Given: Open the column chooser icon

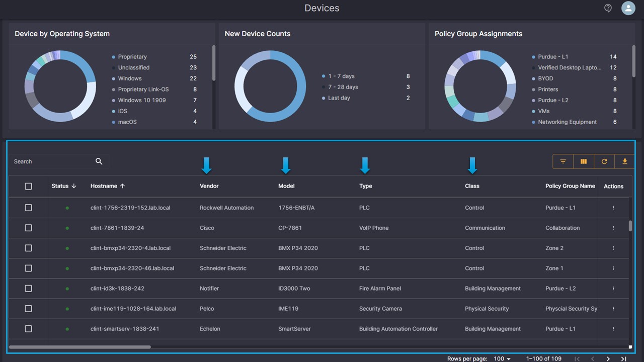Looking at the screenshot, I should pos(584,161).
